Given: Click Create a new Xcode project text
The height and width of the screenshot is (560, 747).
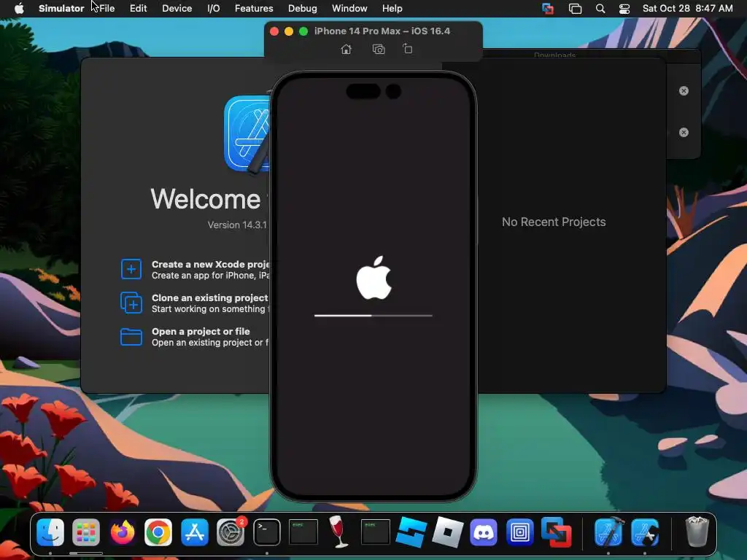Looking at the screenshot, I should point(210,264).
